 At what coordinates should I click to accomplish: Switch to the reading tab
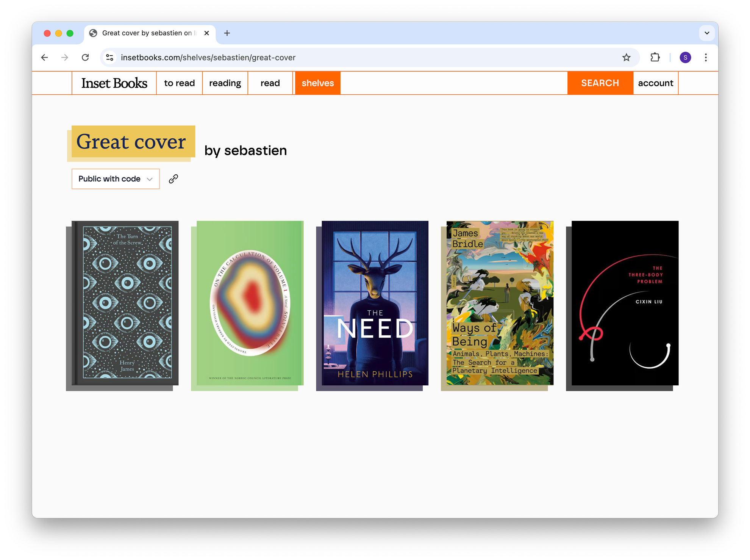click(225, 83)
